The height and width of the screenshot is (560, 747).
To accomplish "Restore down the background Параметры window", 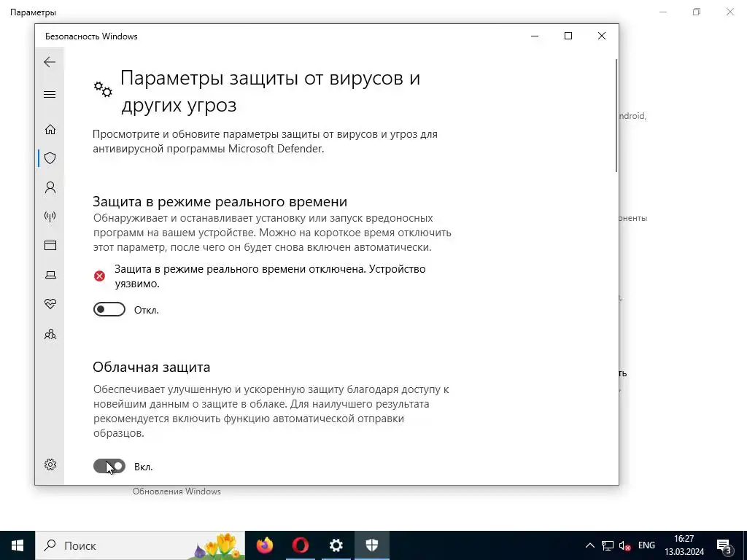I will click(697, 12).
